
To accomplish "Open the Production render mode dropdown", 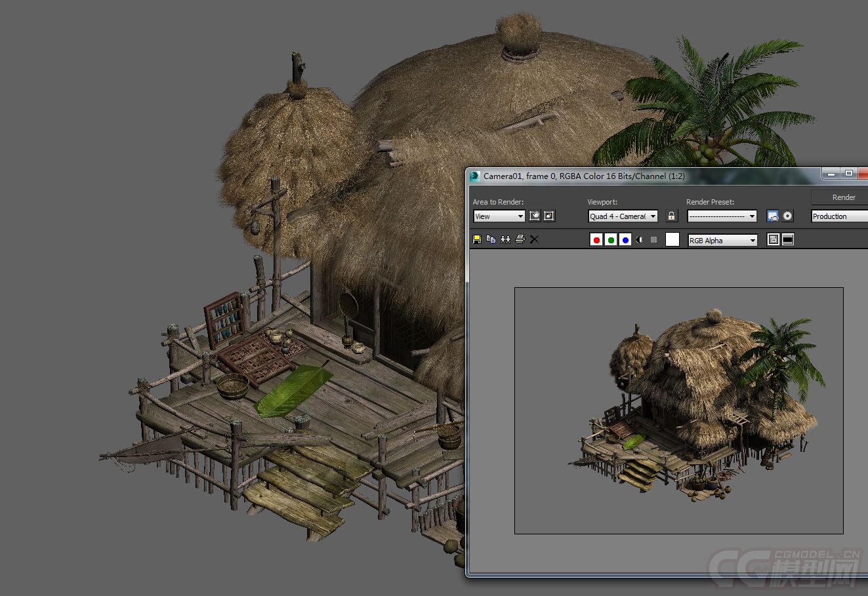I will (x=840, y=216).
